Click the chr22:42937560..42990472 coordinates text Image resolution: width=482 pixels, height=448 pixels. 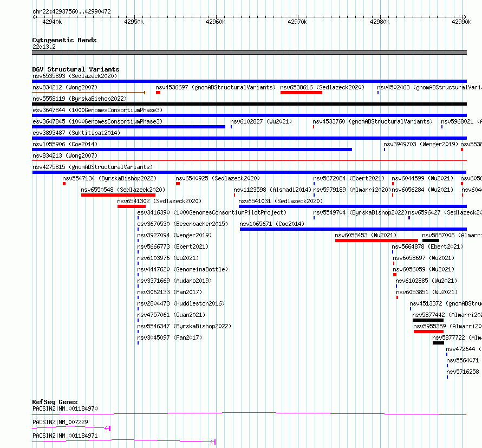pyautogui.click(x=71, y=12)
